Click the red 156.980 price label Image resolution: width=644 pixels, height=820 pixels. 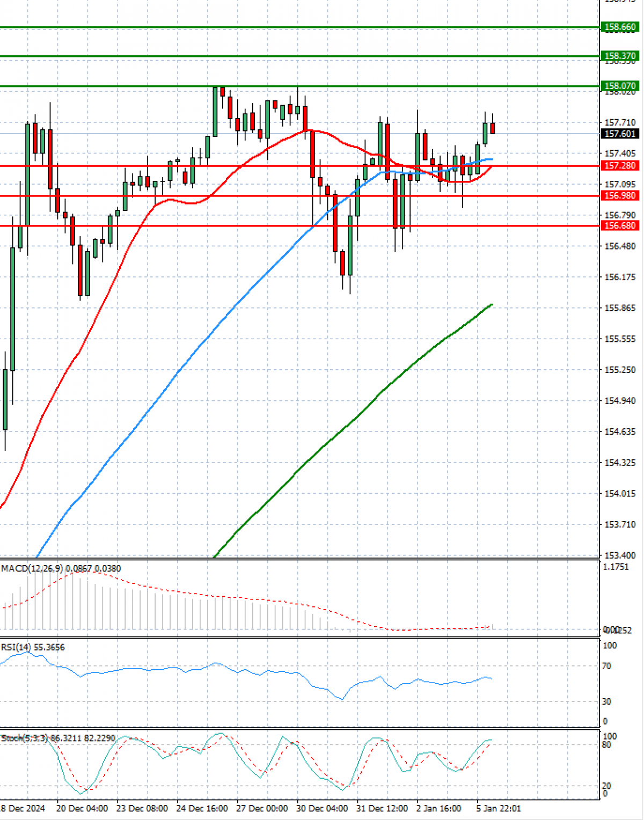[620, 196]
